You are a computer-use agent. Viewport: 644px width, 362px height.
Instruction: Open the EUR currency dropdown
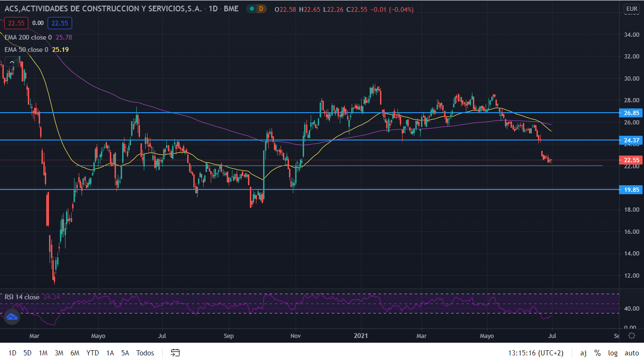pos(631,9)
